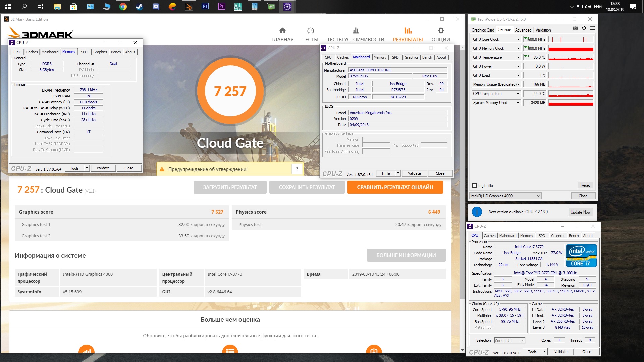The width and height of the screenshot is (644, 362).
Task: Open CPU-Z taskbar icon
Action: pos(287,6)
